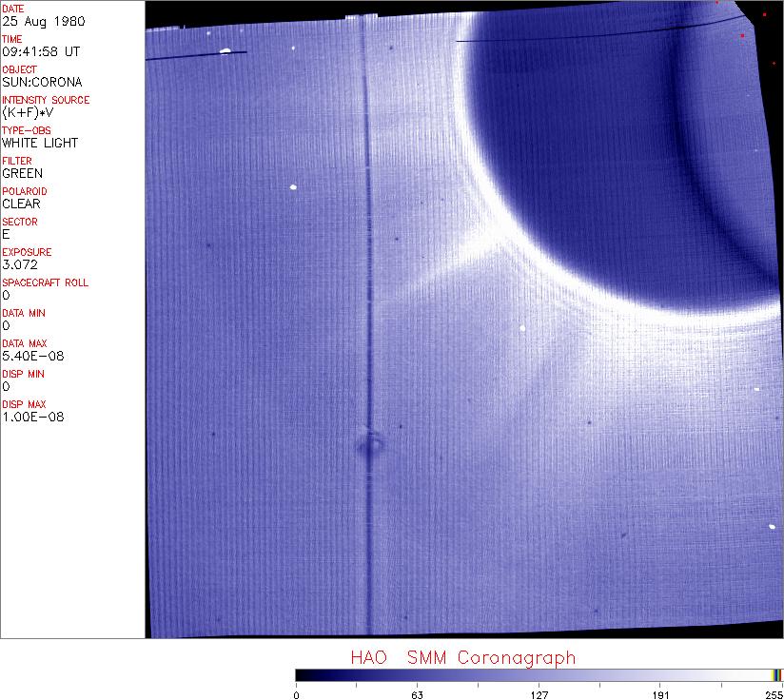Select the SUN:CORONA object value
Image resolution: width=784 pixels, height=700 pixels.
[42, 82]
